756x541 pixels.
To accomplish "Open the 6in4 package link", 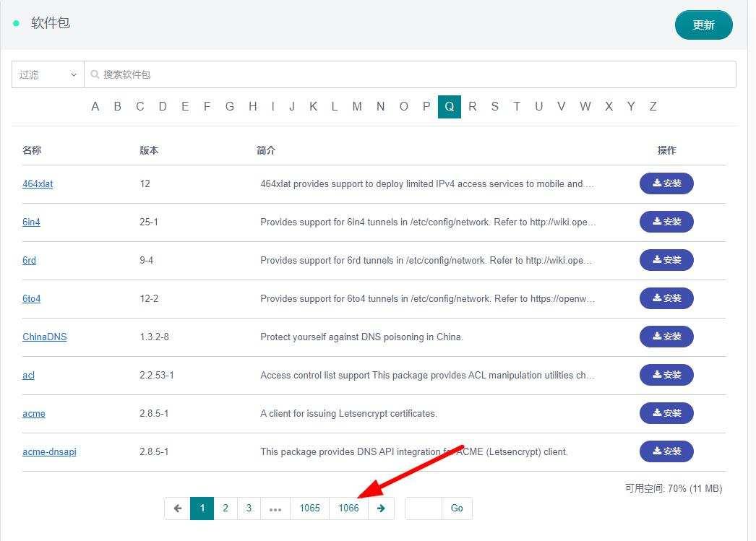I will pyautogui.click(x=31, y=222).
